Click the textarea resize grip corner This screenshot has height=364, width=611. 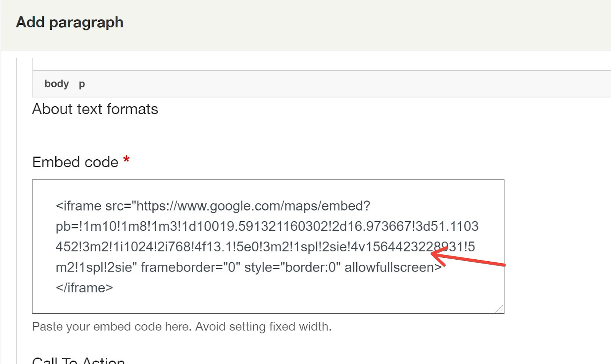(499, 309)
